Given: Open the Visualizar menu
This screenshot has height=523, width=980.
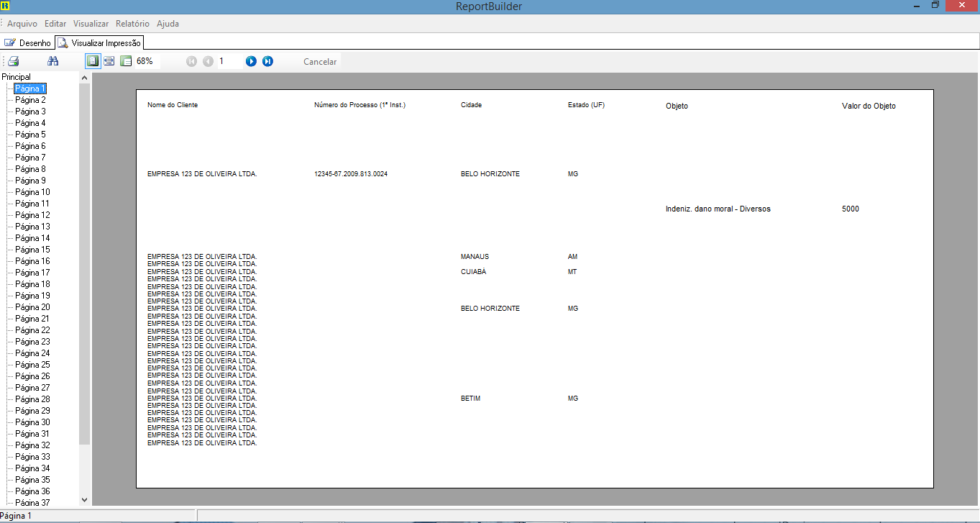Looking at the screenshot, I should coord(91,24).
